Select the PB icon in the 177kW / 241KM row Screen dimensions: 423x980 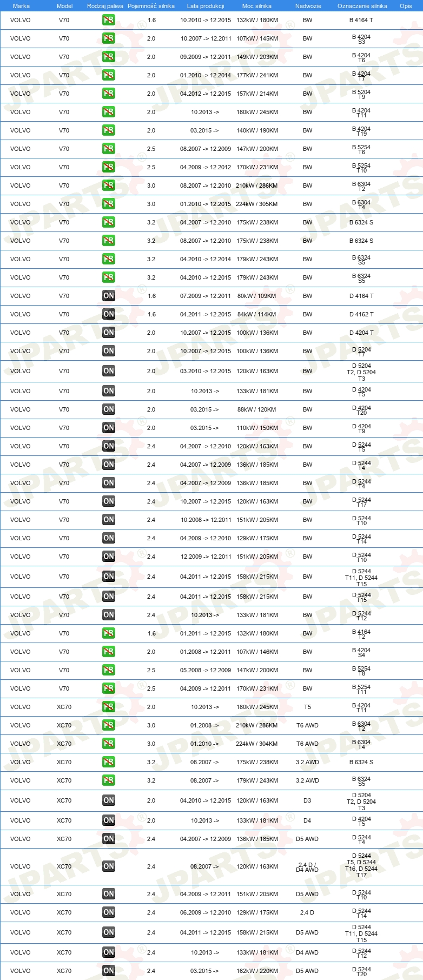point(108,75)
